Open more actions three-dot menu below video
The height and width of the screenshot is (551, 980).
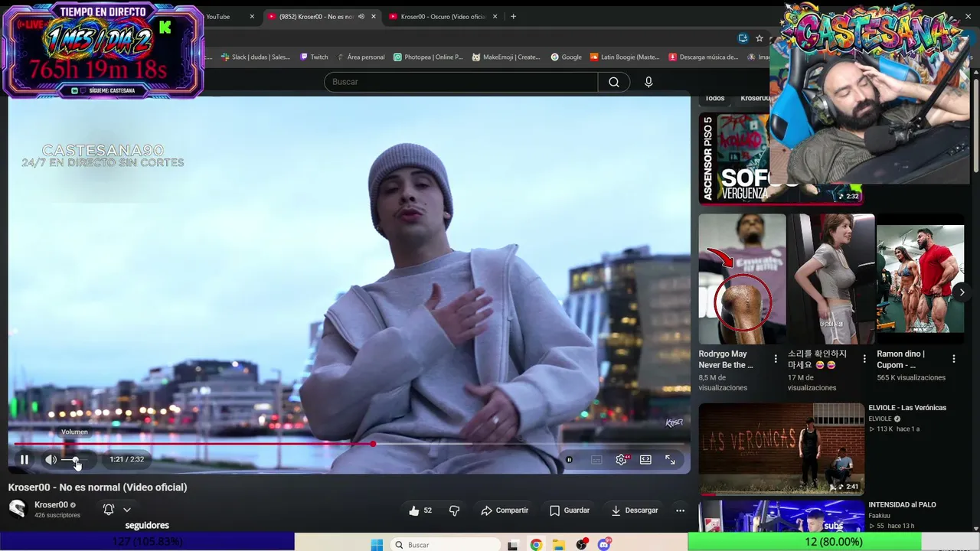click(680, 510)
